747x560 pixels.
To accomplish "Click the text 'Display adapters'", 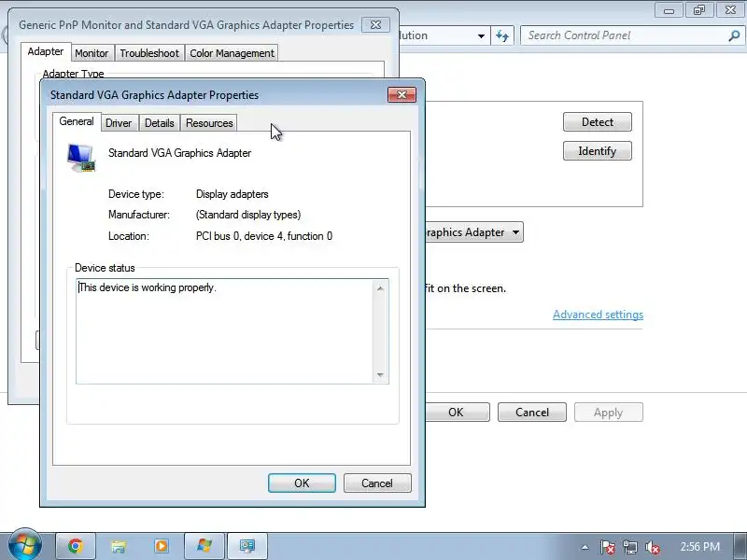I will (232, 194).
